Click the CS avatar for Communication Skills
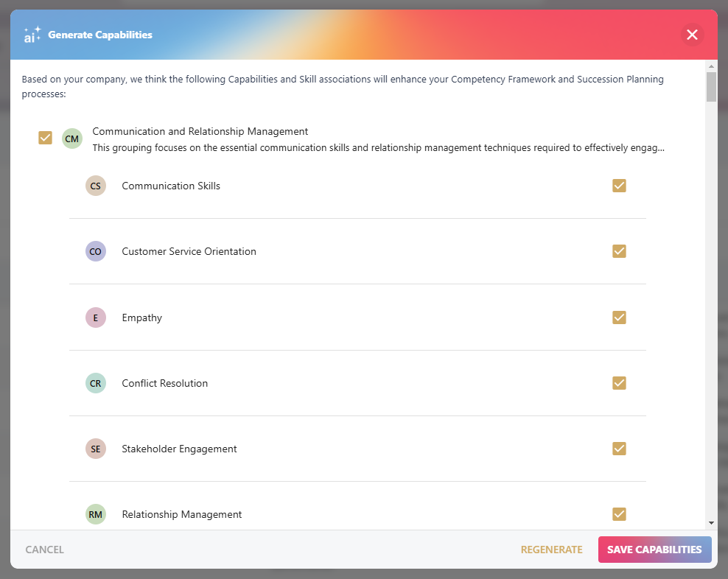Screen dimensions: 728x579 tap(96, 186)
